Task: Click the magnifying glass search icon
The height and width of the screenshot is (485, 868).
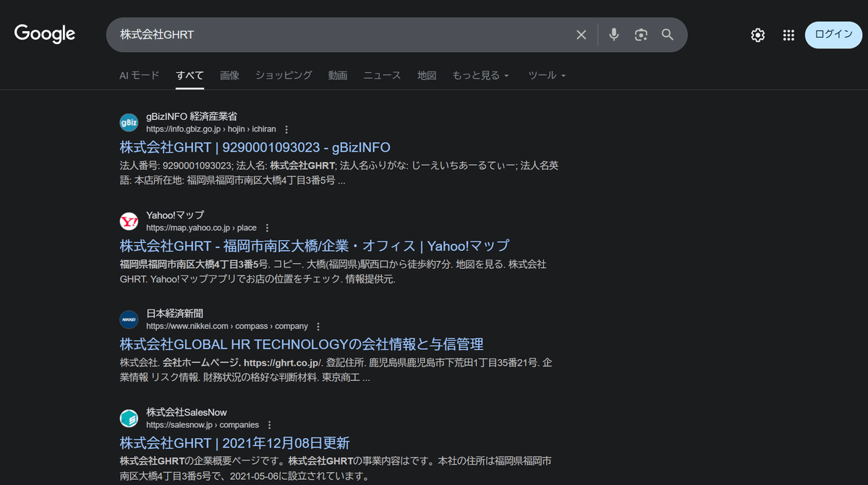Action: click(x=668, y=35)
